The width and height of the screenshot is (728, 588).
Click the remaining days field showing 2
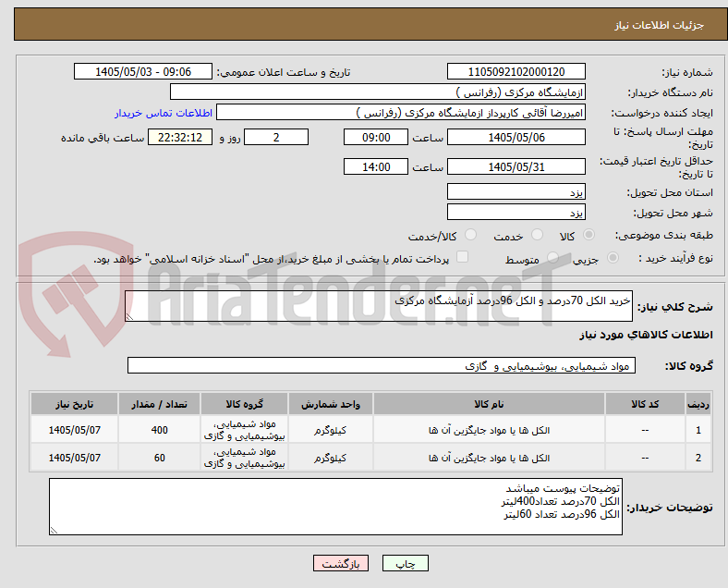coord(276,138)
